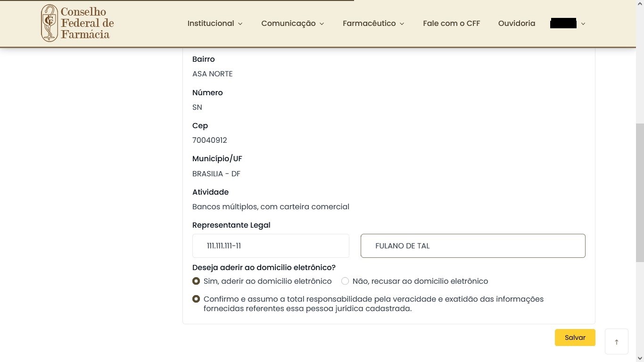Toggle the 'Confirmo e assumo' responsibility confirmation

coord(196,299)
